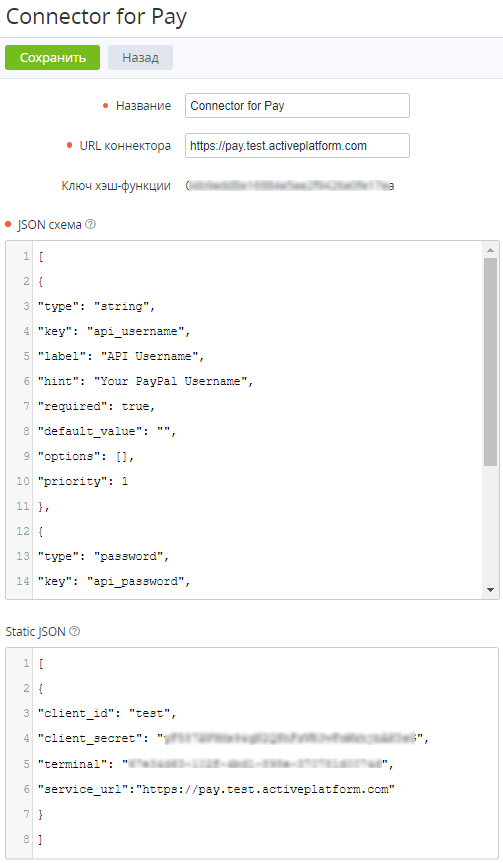Click the JSON схема editor scrollbar thumb
Screen dimensions: 503x863
[490, 362]
